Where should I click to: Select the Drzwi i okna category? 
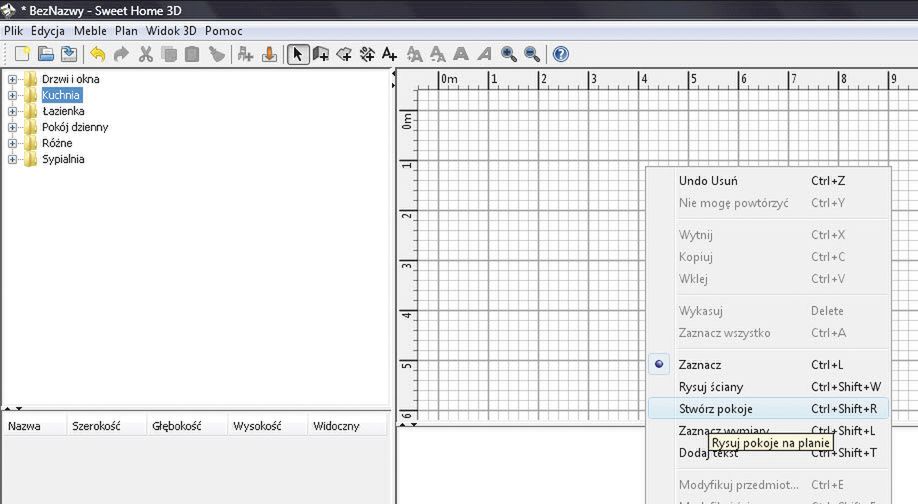pyautogui.click(x=70, y=79)
